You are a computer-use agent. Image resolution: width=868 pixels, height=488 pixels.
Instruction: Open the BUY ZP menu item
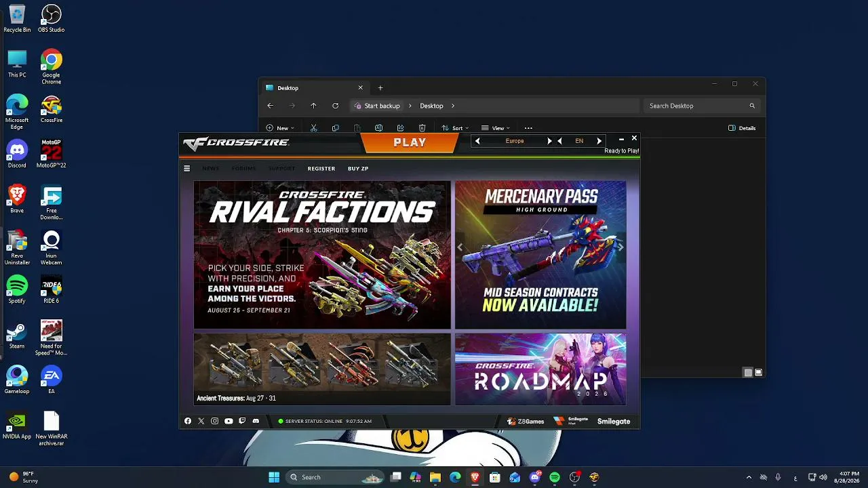(358, 168)
